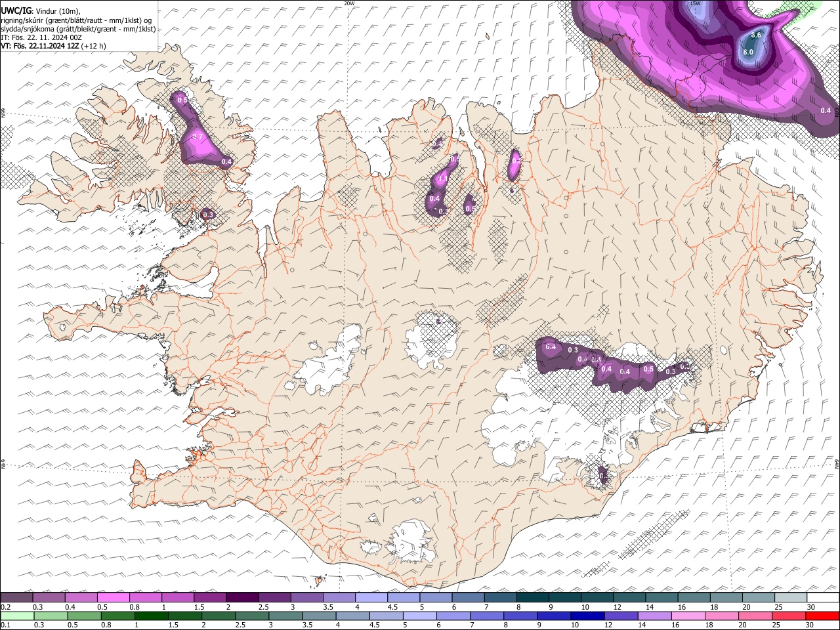Click the '0.8' label under the snow legend
This screenshot has width=840, height=630.
coord(134,607)
